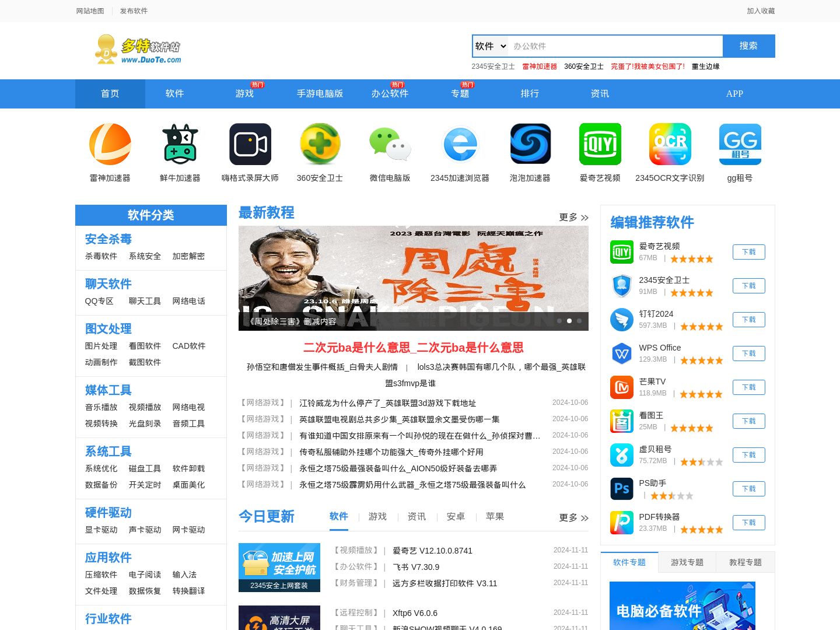The image size is (840, 630).
Task: Click the 芒果TV icon
Action: click(622, 387)
